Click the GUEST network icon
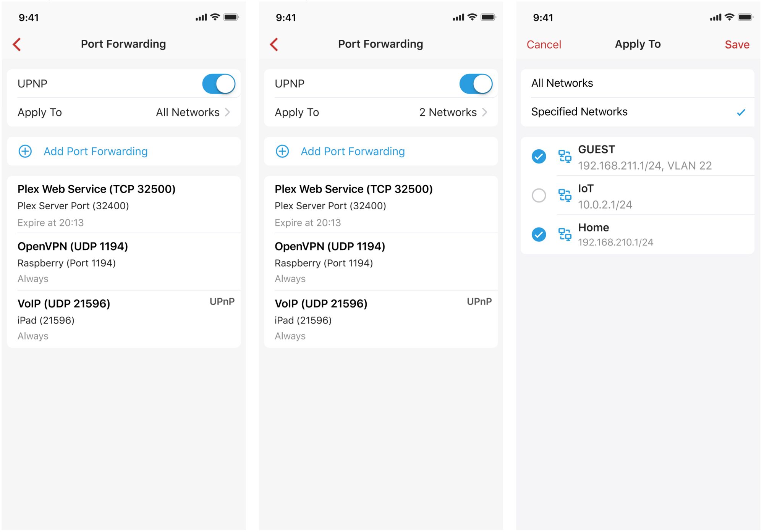 pos(565,156)
